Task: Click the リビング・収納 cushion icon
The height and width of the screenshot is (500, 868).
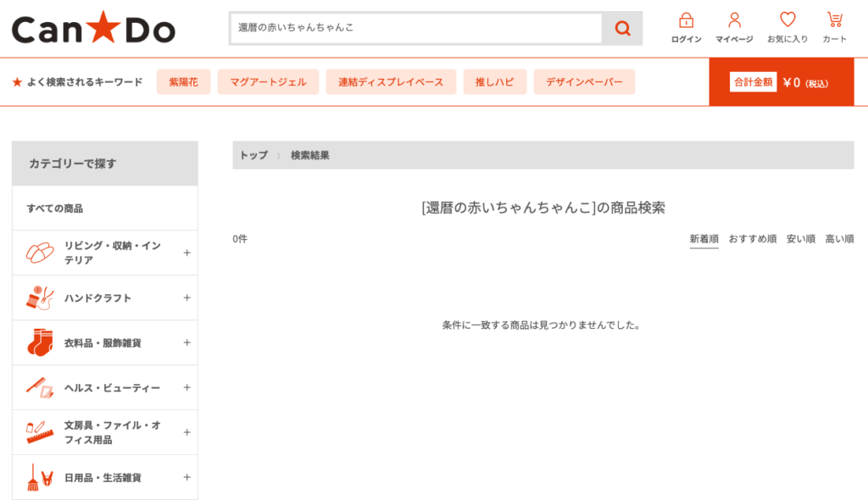Action: (40, 253)
